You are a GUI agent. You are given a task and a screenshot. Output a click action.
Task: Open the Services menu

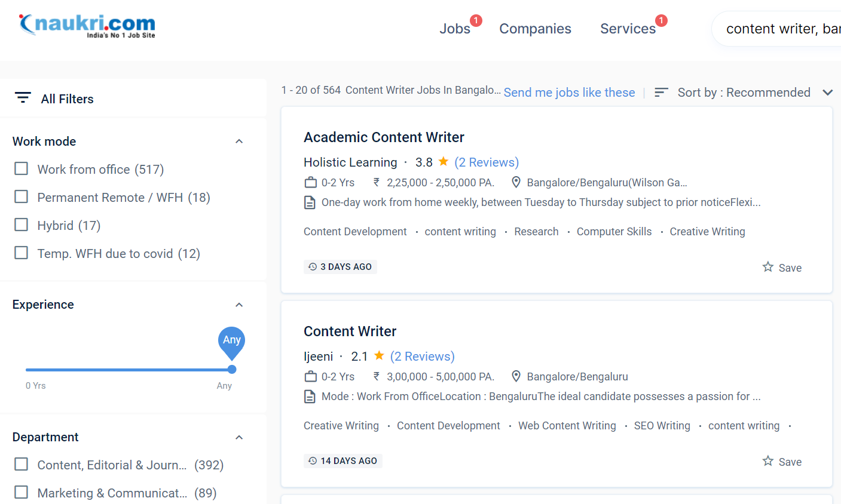click(x=628, y=29)
